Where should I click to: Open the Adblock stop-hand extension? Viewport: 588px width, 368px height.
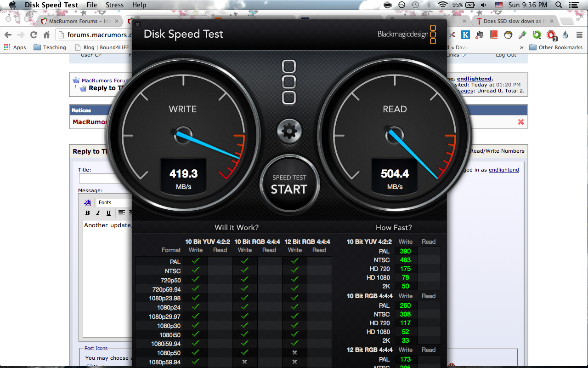pyautogui.click(x=551, y=35)
